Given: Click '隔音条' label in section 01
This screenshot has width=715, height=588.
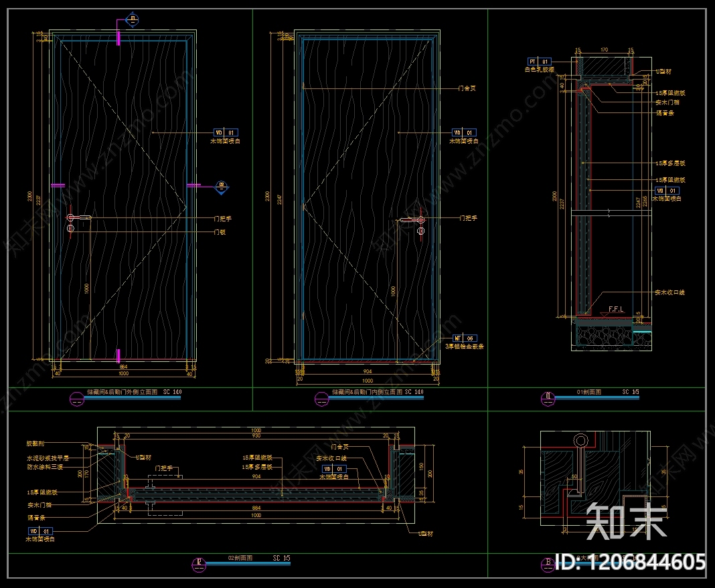Looking at the screenshot, I should [665, 113].
